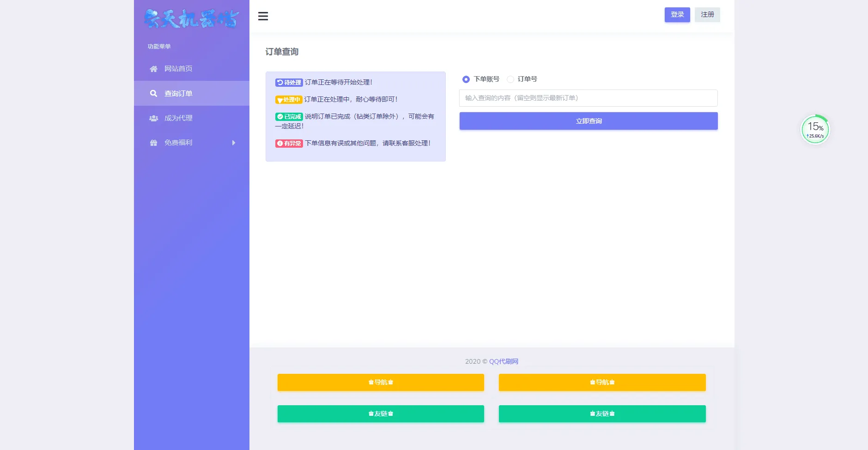Go to 网站首页 in sidebar
Image resolution: width=868 pixels, height=450 pixels.
tap(178, 69)
